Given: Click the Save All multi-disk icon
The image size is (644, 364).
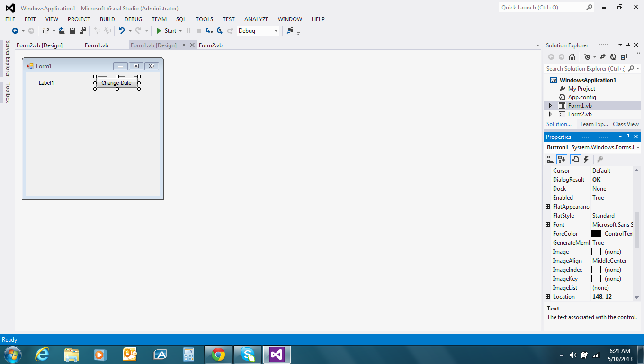Looking at the screenshot, I should click(83, 31).
